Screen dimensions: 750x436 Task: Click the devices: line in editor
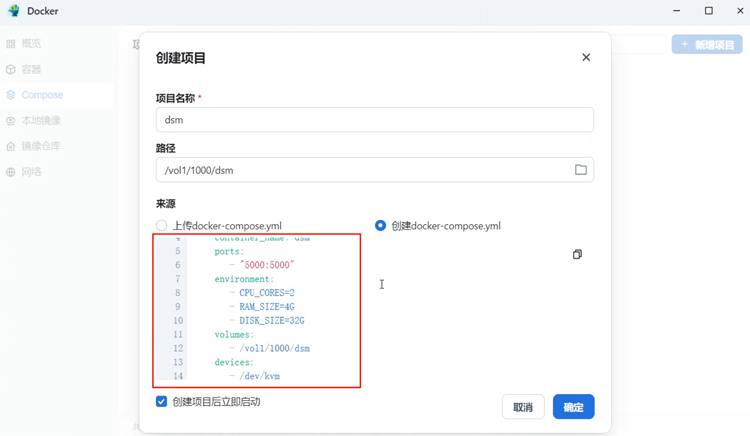234,362
